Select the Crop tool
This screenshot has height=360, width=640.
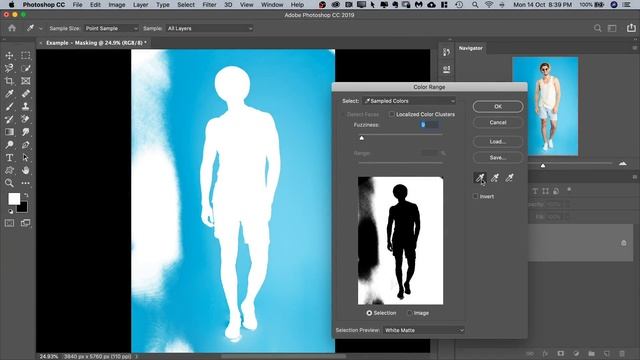pos(9,81)
